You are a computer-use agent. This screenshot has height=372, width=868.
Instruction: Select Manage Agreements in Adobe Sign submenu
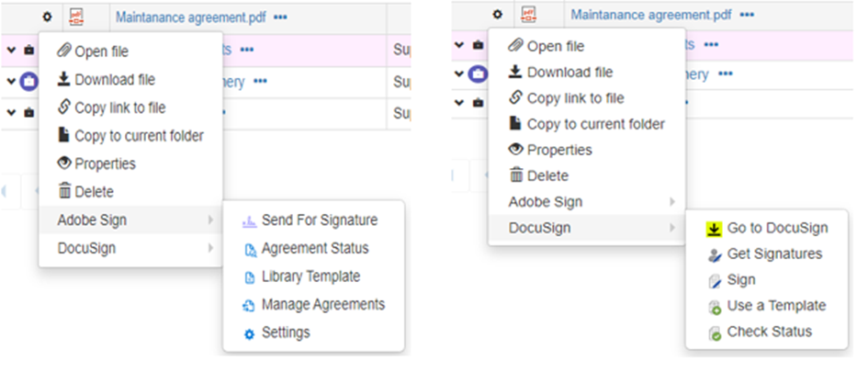coord(314,305)
